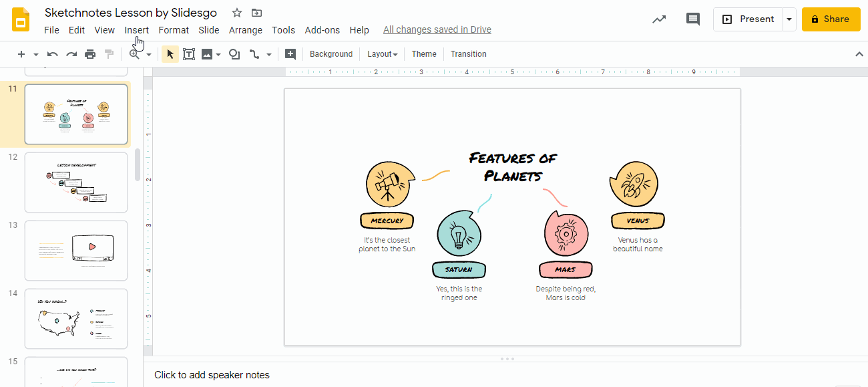Click the VENUS label on slide

click(x=638, y=221)
